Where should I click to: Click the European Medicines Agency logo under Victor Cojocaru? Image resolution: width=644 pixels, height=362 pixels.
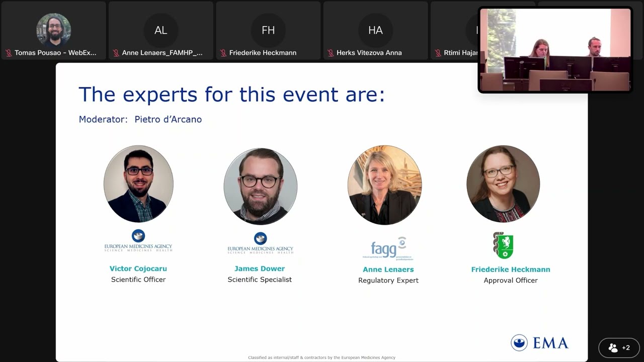(138, 240)
